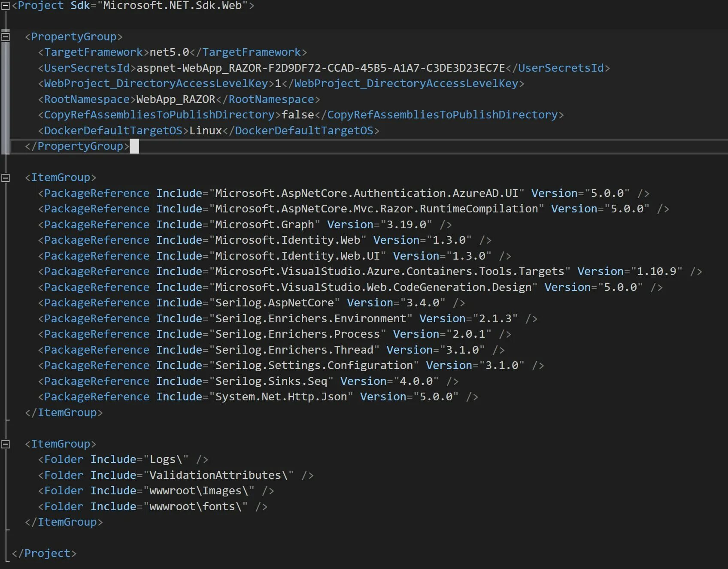Click Serilog.Settings.Configuration package name

tap(314, 365)
